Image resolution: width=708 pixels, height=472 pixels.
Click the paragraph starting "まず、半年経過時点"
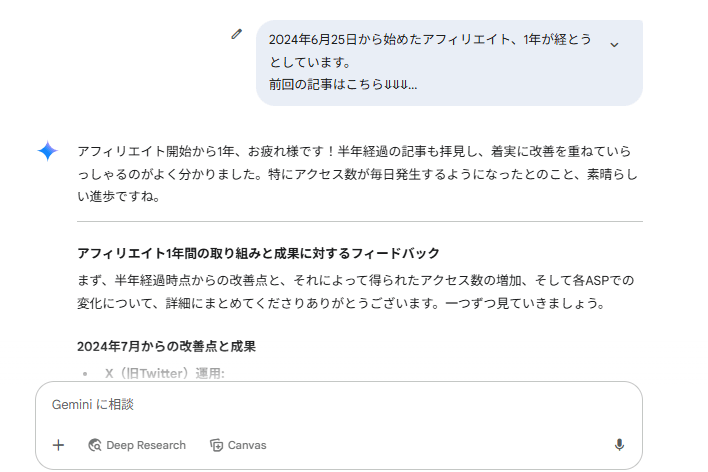[355, 290]
